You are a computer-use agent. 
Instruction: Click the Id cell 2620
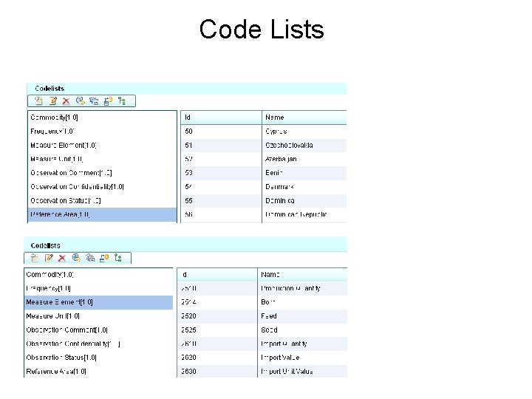pyautogui.click(x=217, y=358)
